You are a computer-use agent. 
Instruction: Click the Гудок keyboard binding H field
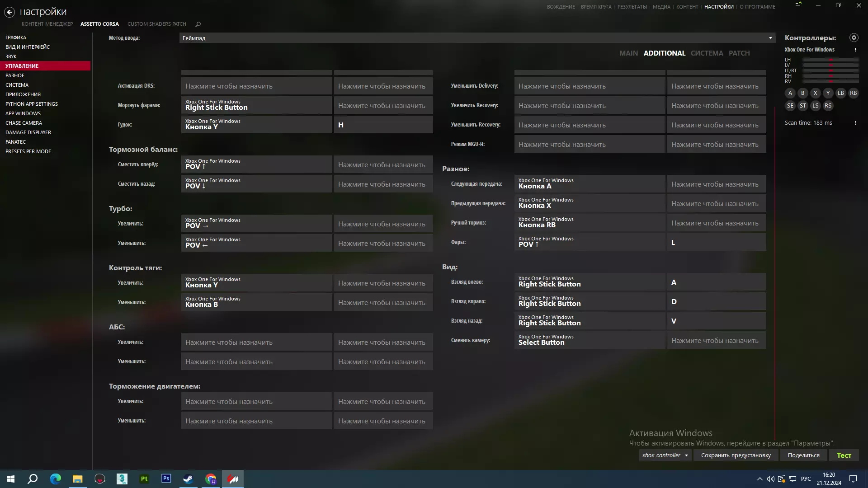383,125
